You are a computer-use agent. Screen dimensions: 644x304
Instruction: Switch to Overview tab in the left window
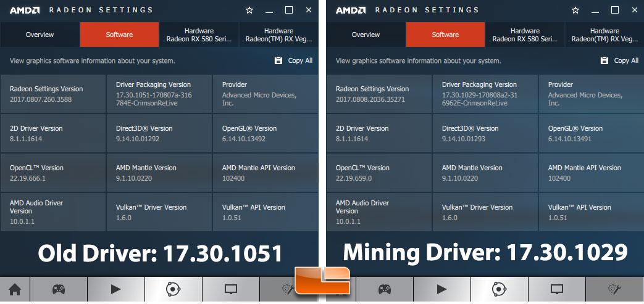pos(40,35)
